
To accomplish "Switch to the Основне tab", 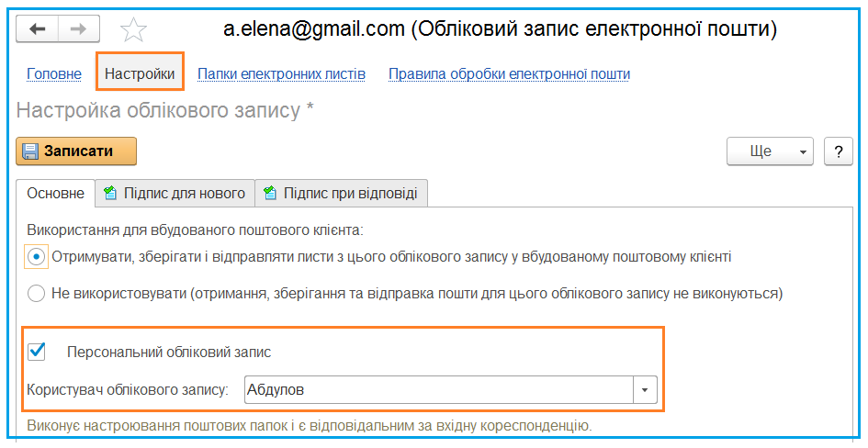I will [x=55, y=193].
